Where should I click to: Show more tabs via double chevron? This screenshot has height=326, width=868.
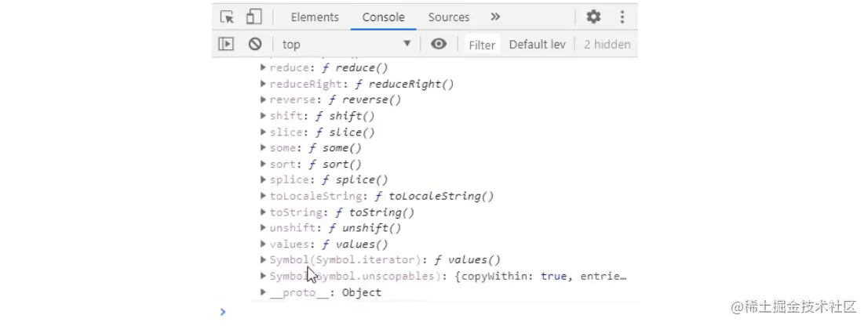pyautogui.click(x=495, y=17)
